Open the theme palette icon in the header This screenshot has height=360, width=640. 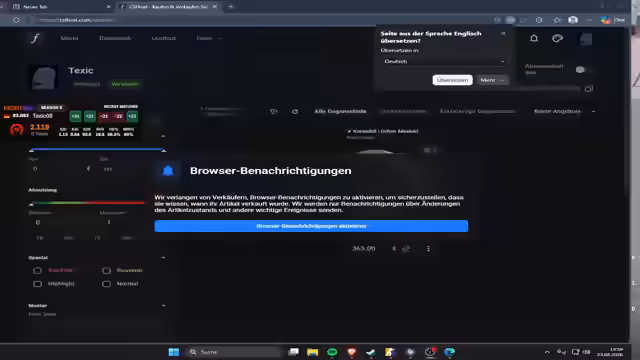point(557,38)
